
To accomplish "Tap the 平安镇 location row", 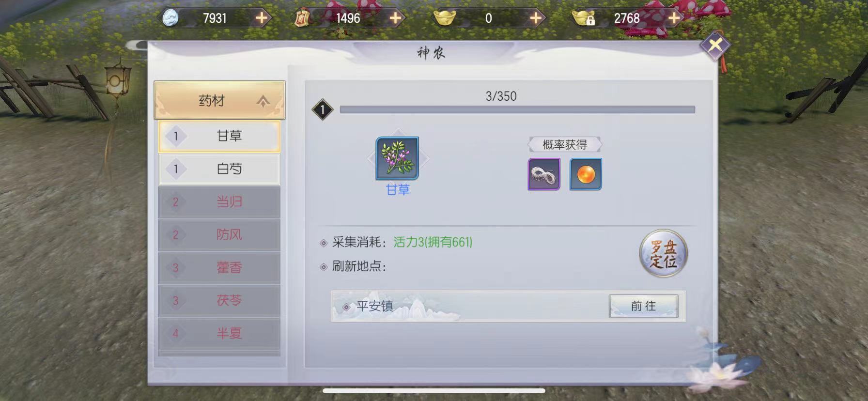I will tap(508, 306).
